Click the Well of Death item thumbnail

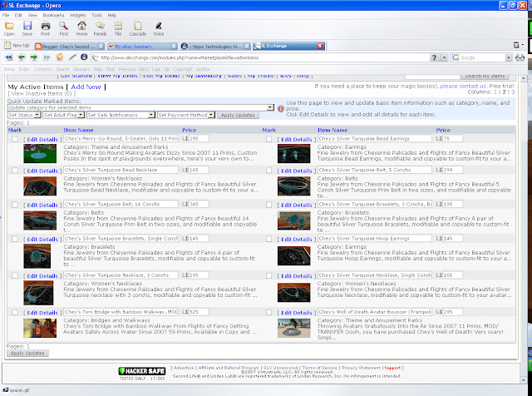[293, 328]
